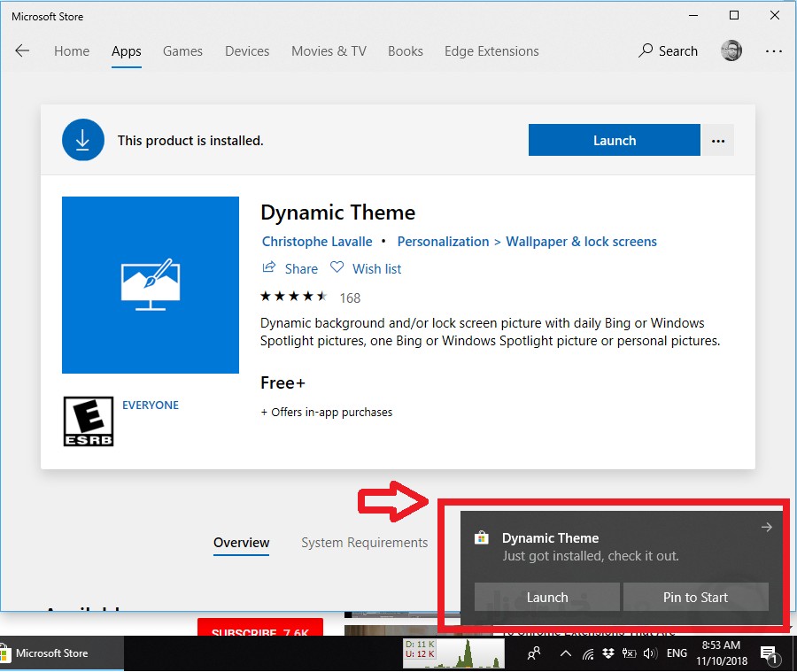Image resolution: width=797 pixels, height=672 pixels.
Task: Open the three-dot menu in the Store header
Action: [x=773, y=51]
